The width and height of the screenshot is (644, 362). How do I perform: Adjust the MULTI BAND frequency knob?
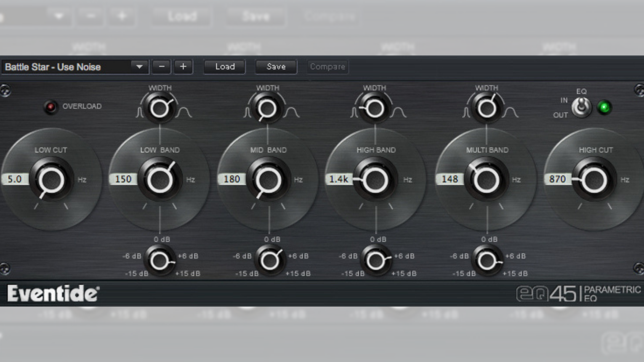(486, 180)
